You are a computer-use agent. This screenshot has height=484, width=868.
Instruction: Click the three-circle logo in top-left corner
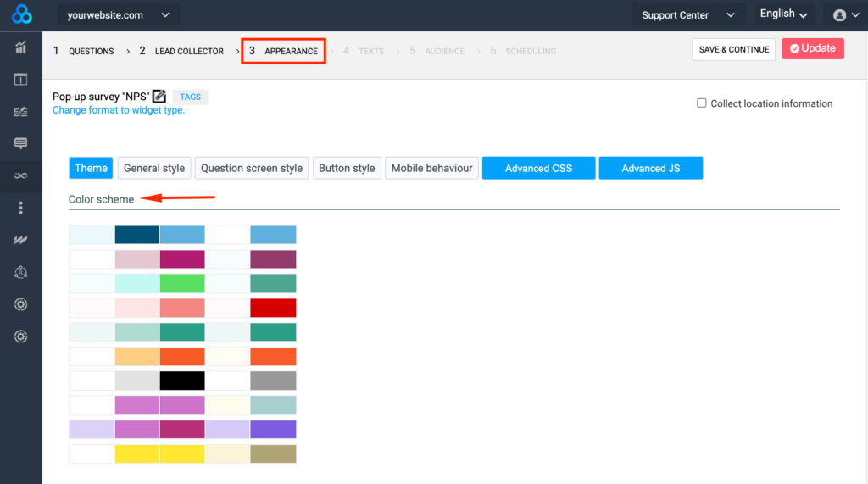point(21,14)
